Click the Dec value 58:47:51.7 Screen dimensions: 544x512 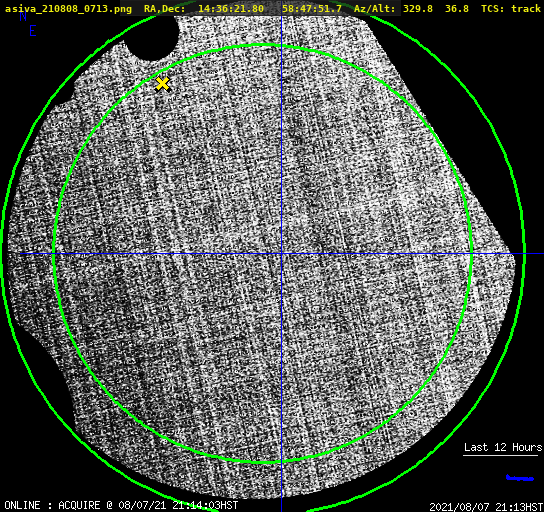pyautogui.click(x=312, y=9)
